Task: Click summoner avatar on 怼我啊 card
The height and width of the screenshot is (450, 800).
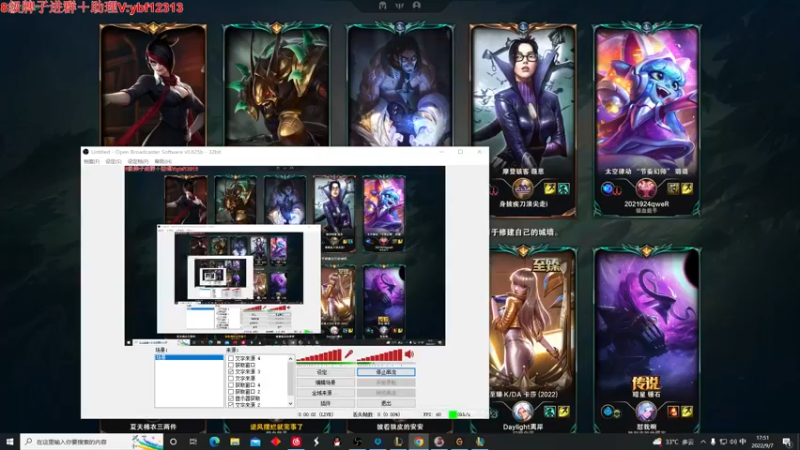Action: pyautogui.click(x=645, y=411)
